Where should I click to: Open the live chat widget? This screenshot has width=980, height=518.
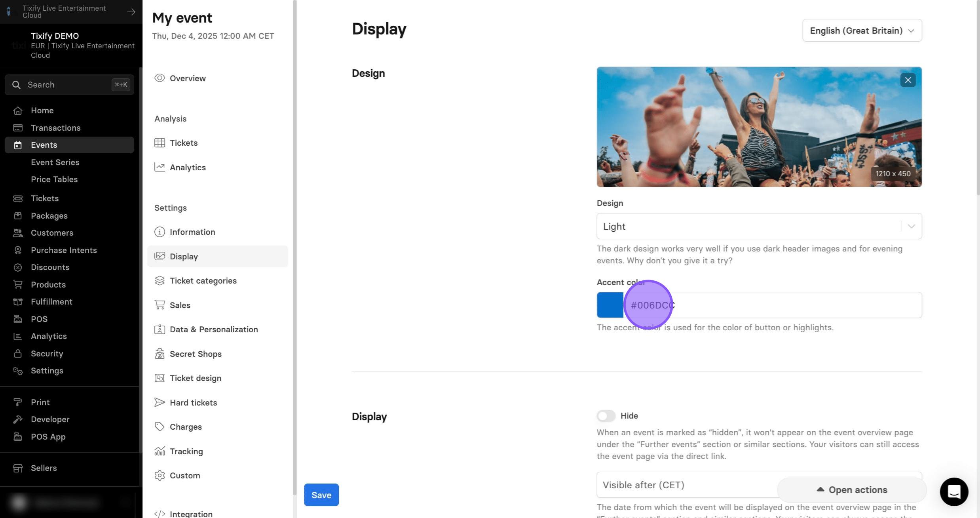coord(954,491)
